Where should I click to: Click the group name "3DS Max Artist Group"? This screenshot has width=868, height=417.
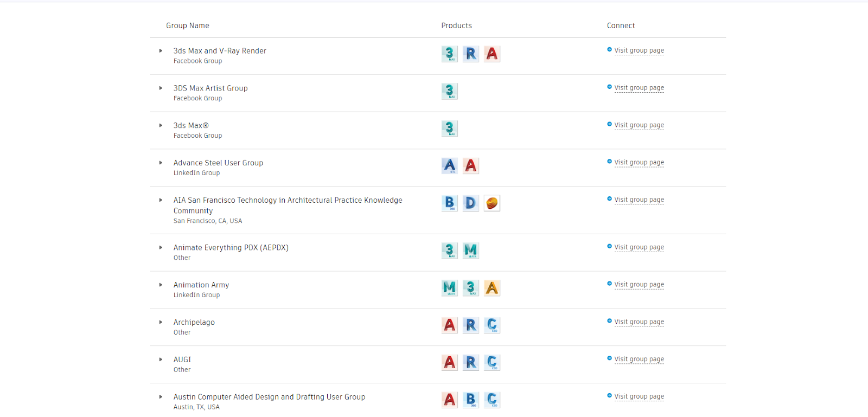(x=210, y=88)
